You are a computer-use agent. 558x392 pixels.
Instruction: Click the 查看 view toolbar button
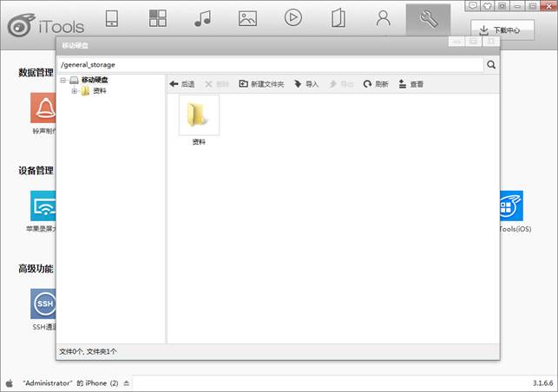click(x=411, y=84)
